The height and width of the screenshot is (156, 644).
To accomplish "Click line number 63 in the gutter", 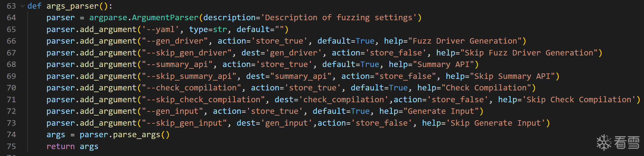I will pos(11,6).
